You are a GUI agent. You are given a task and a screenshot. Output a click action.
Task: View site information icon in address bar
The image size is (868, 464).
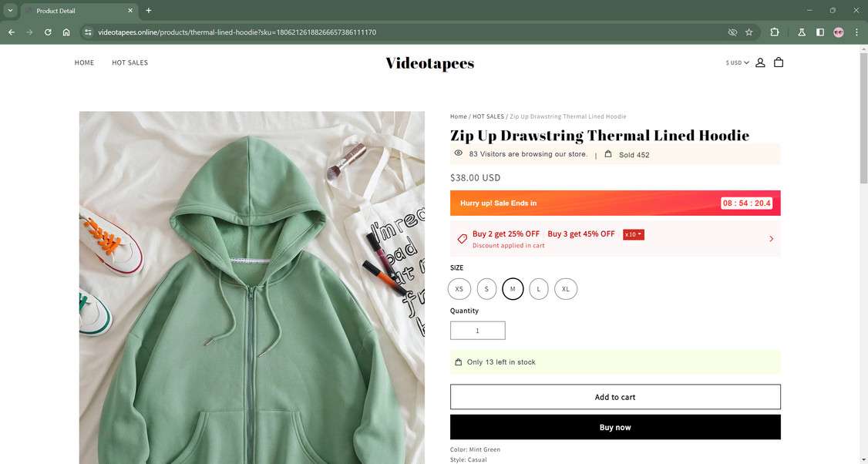[x=87, y=32]
